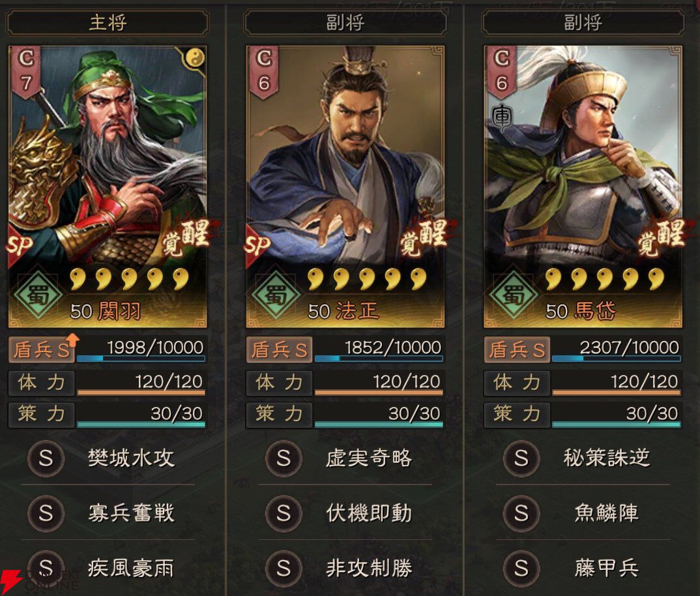The height and width of the screenshot is (596, 700).
Task: Open the 盾兵S troop type for 馬岱
Action: 517,350
